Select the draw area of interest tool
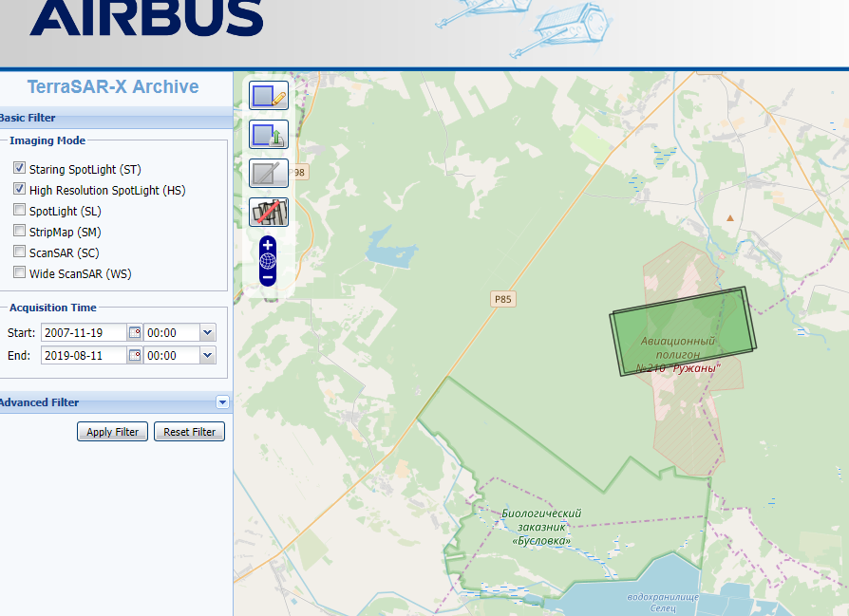Viewport: 849px width, 616px height. click(x=269, y=96)
